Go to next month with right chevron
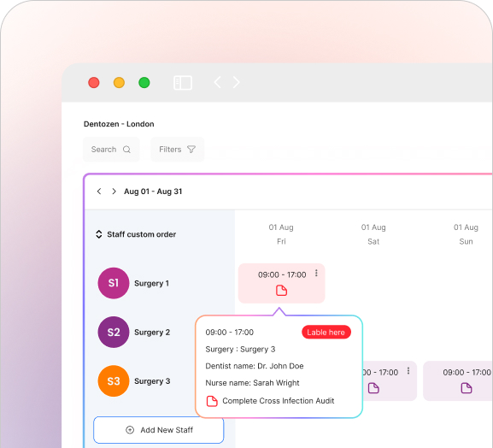Image resolution: width=493 pixels, height=448 pixels. tap(114, 192)
